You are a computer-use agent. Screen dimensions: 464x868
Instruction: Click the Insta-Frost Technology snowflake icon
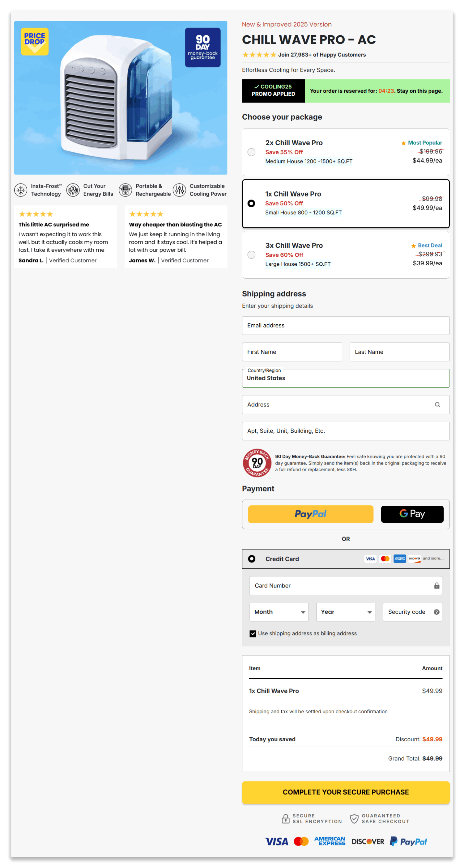pos(21,190)
